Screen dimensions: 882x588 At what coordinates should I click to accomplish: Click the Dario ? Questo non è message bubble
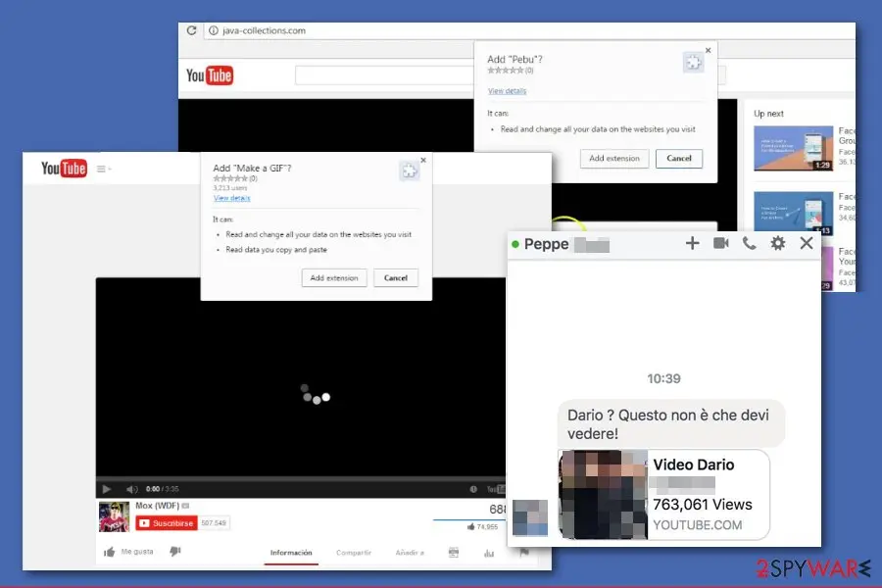(x=671, y=423)
